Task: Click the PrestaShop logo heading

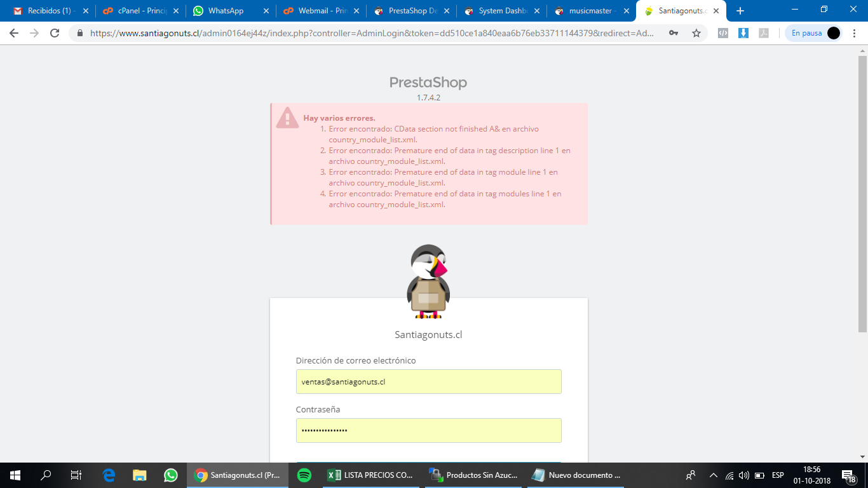Action: coord(428,83)
